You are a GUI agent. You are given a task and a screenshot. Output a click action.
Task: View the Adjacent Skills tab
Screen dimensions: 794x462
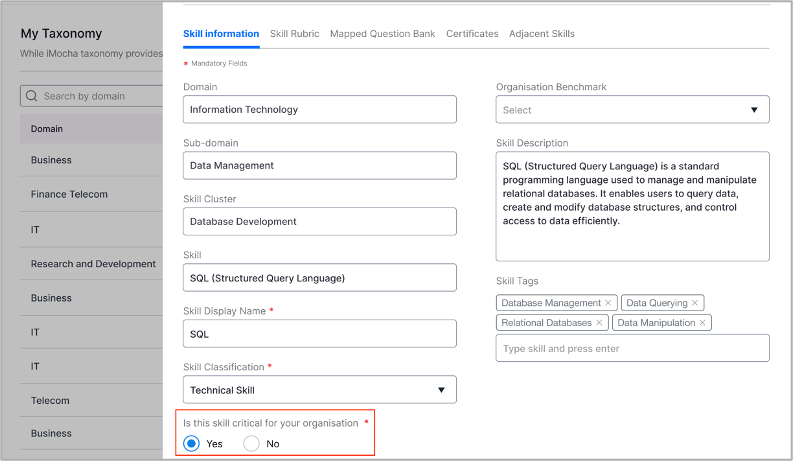541,34
